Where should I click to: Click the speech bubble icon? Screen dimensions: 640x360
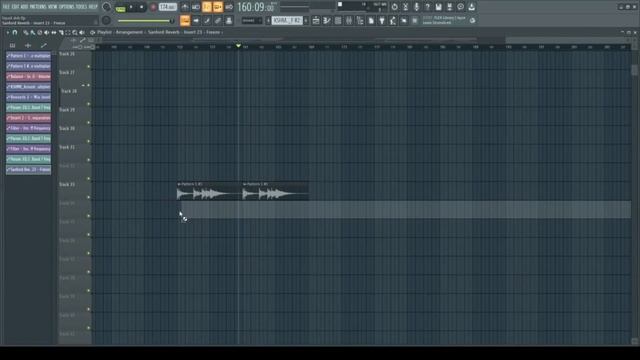pyautogui.click(x=460, y=7)
